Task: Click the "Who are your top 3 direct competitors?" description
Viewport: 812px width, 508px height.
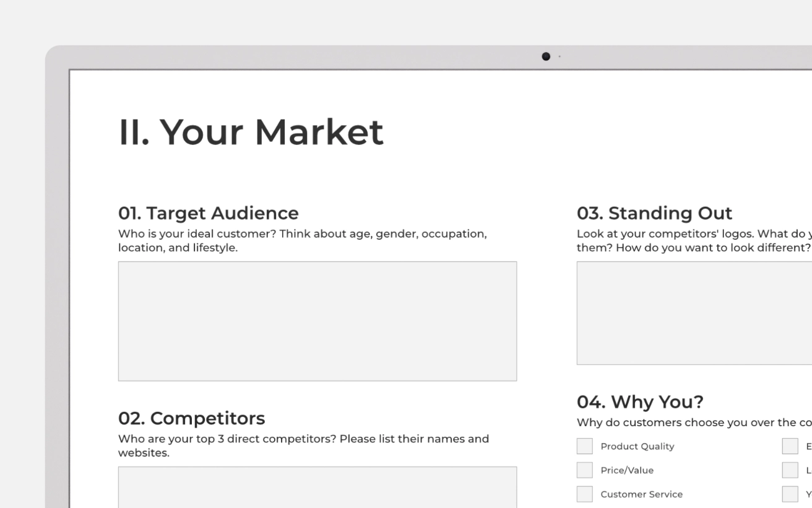Action: click(304, 445)
